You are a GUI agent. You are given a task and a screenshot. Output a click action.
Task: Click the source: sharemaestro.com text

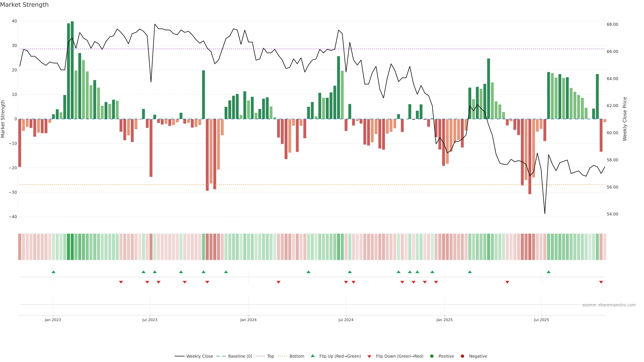[609, 305]
